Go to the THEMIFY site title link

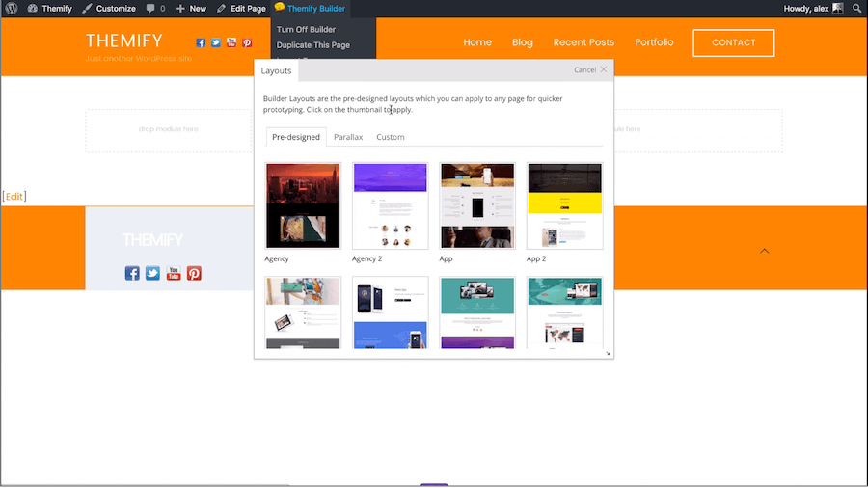click(x=124, y=41)
